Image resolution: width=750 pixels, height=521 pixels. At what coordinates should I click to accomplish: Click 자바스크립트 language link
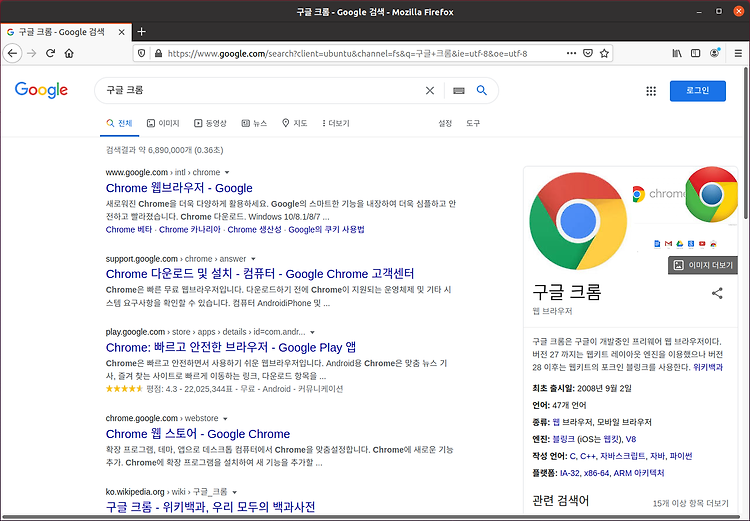pos(623,456)
